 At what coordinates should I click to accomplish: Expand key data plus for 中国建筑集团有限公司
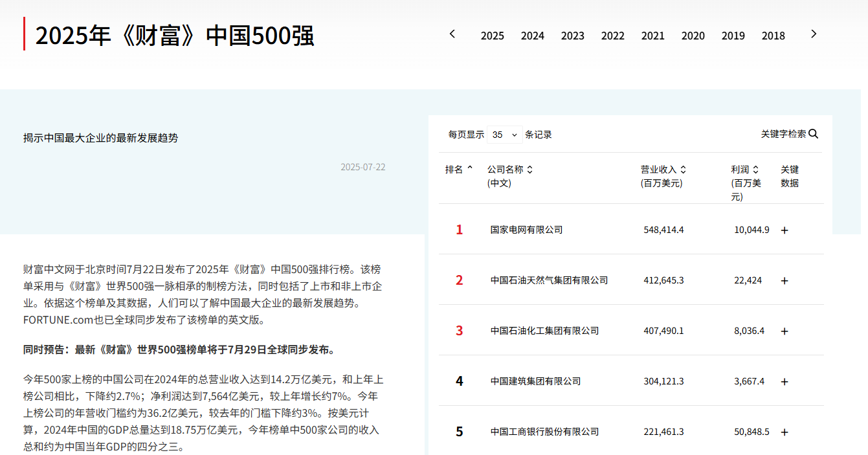785,381
